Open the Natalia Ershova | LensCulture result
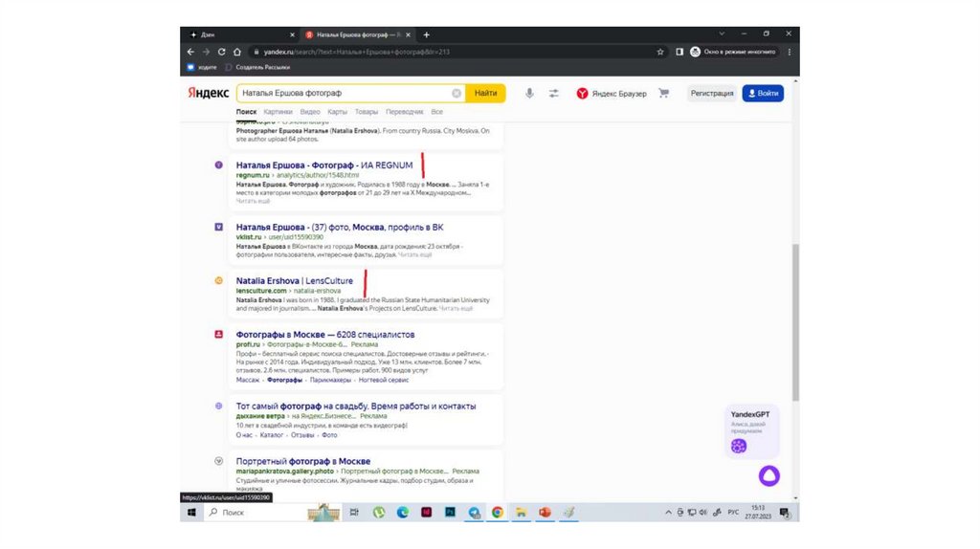Image resolution: width=980 pixels, height=549 pixels. 295,280
